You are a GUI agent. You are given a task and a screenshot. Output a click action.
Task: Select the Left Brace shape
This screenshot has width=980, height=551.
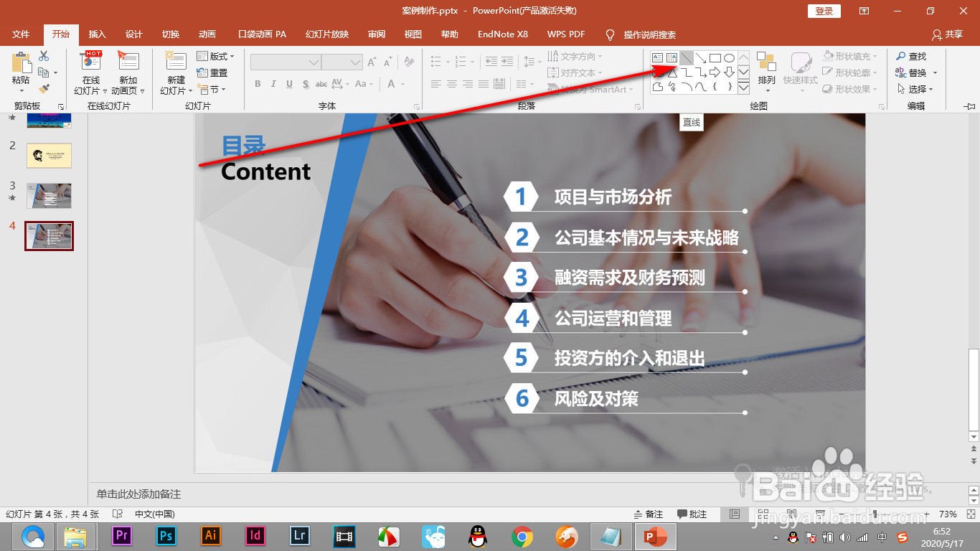pyautogui.click(x=715, y=87)
